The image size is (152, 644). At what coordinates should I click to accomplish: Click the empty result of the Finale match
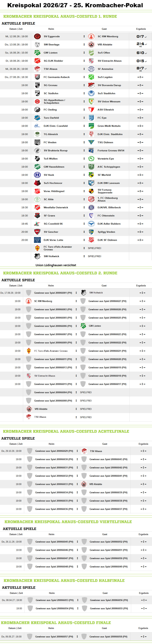tap(143, 637)
